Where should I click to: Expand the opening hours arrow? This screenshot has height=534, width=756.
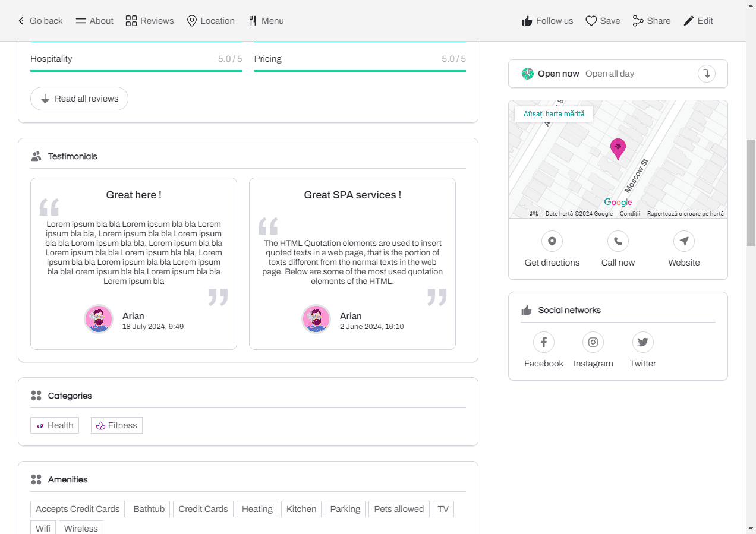(x=706, y=74)
